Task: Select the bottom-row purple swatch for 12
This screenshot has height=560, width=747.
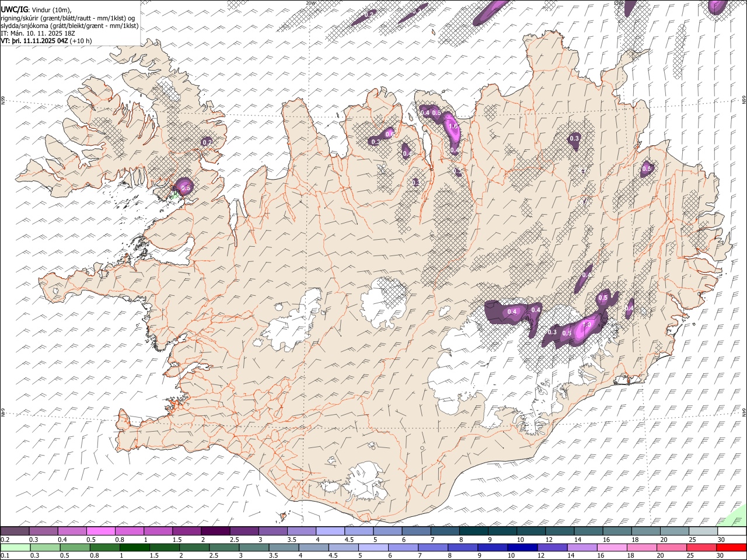Action: pos(552,547)
